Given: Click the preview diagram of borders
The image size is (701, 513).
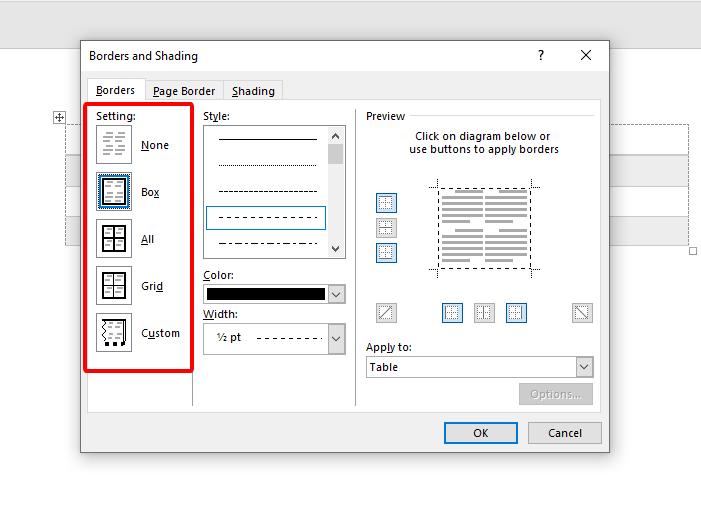Looking at the screenshot, I should point(485,229).
